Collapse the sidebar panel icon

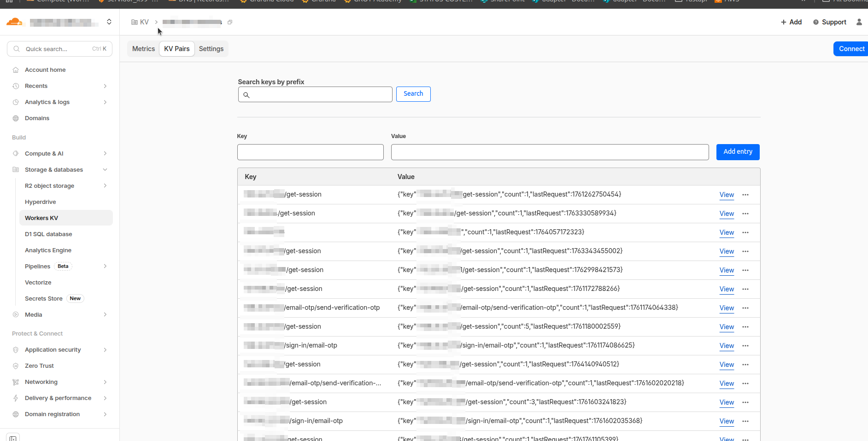tap(13, 437)
